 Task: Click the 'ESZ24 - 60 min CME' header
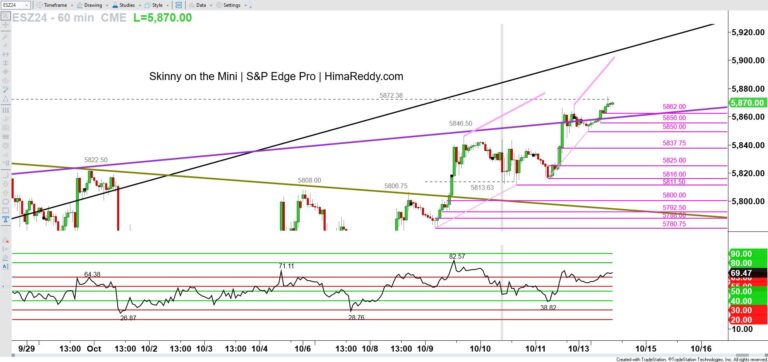(69, 18)
